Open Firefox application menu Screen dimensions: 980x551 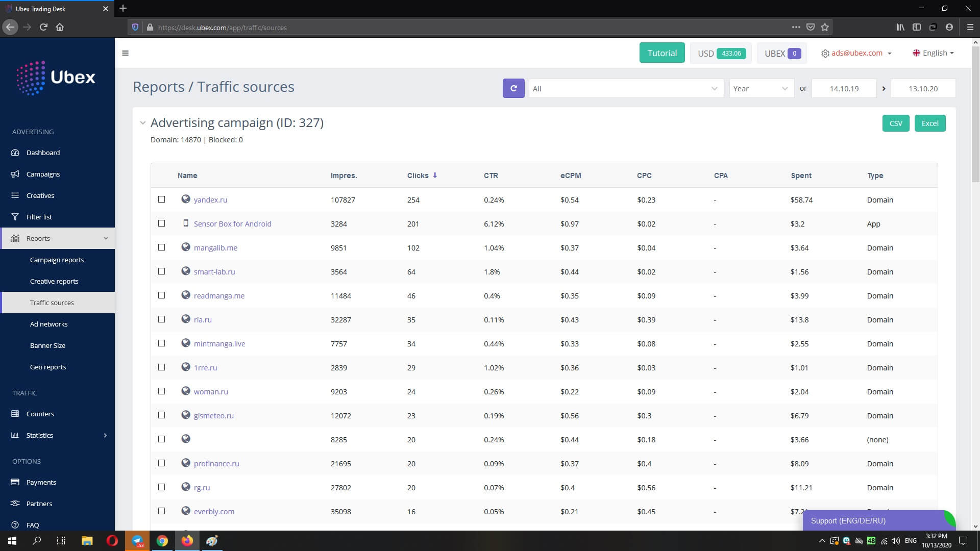pyautogui.click(x=970, y=27)
